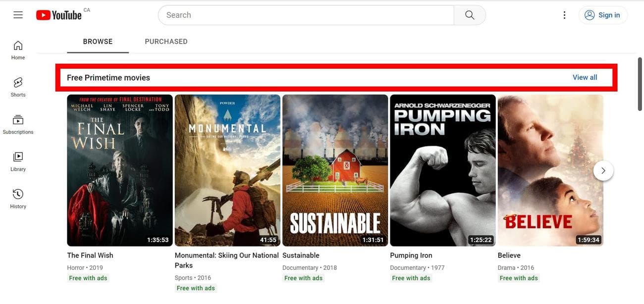Select the BROWSE tab

pyautogui.click(x=98, y=42)
